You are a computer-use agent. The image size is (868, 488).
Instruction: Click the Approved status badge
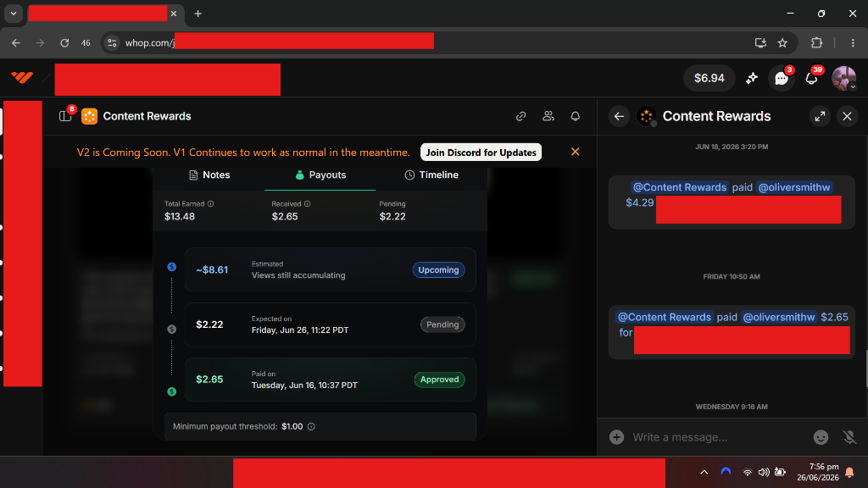[x=440, y=380]
